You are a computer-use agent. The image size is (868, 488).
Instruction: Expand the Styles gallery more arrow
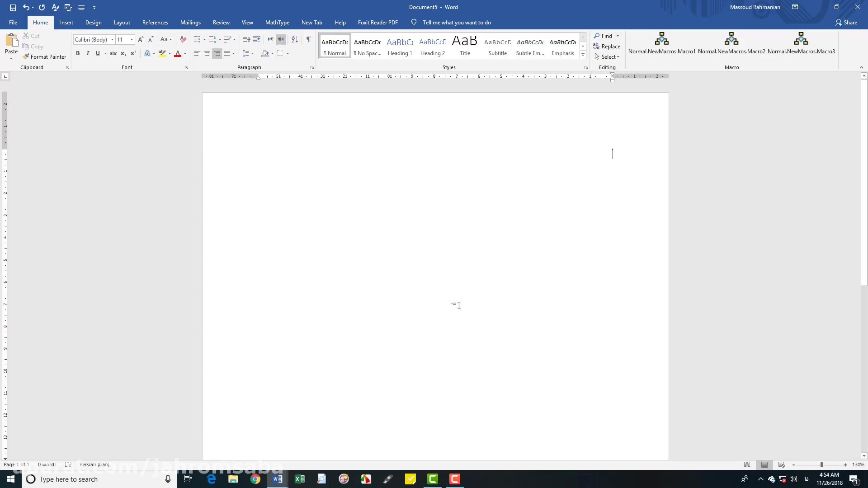tap(583, 55)
